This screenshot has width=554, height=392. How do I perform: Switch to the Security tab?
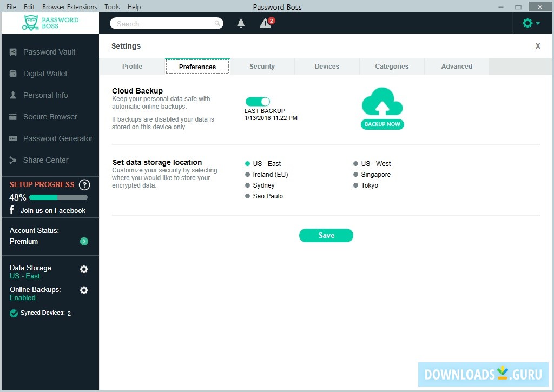pyautogui.click(x=262, y=67)
